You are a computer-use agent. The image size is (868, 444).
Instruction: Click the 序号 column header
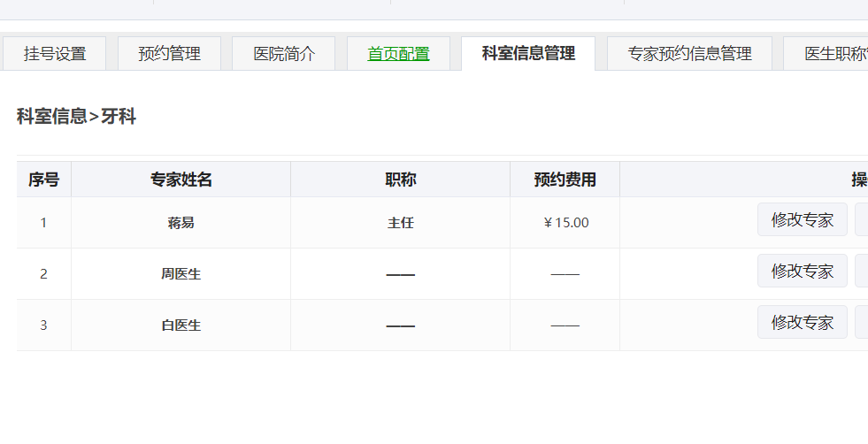[43, 180]
